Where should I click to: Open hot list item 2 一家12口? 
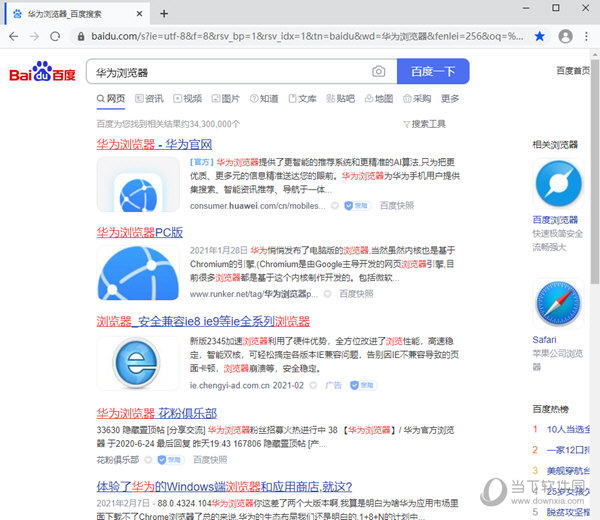568,450
